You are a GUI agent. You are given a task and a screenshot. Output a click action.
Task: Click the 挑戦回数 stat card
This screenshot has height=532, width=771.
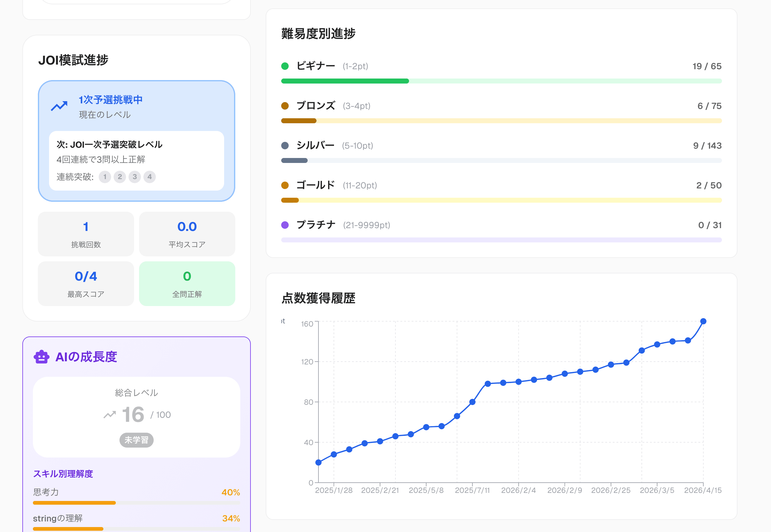click(x=86, y=234)
